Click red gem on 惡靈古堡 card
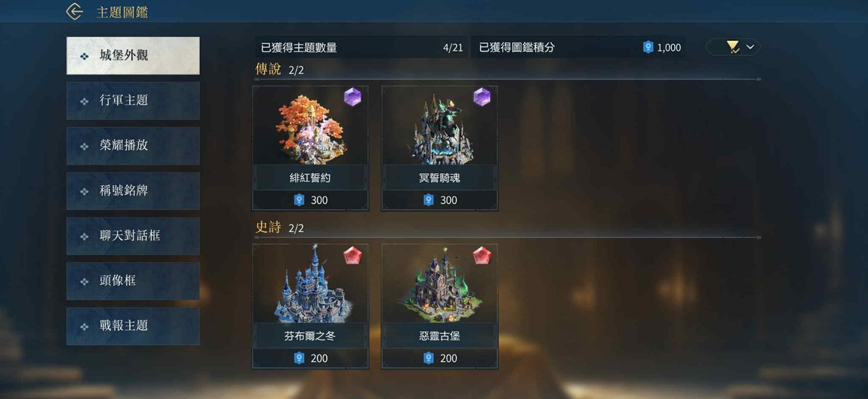 482,255
